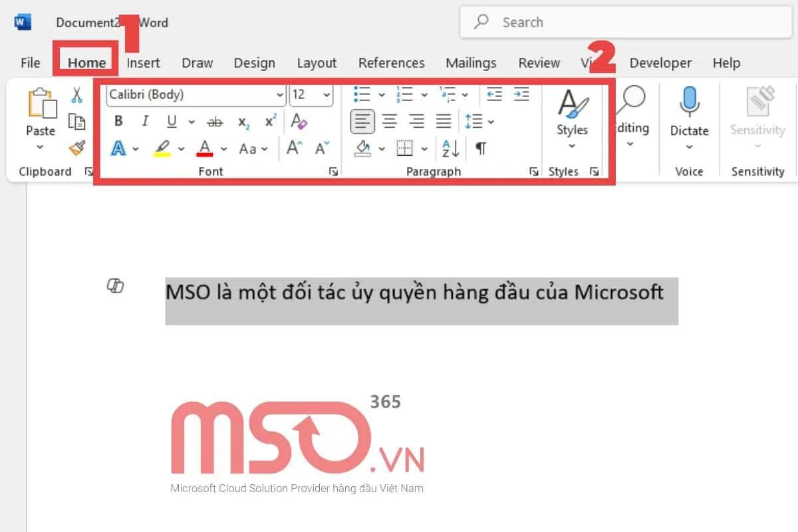Select the Center alignment option
Image resolution: width=798 pixels, height=532 pixels.
tap(390, 121)
